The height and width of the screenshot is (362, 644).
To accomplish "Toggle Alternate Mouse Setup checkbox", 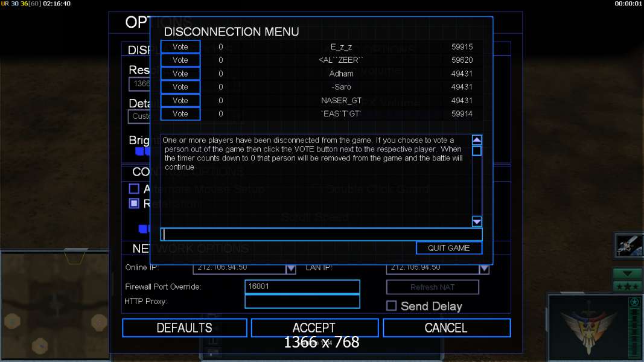I will tap(134, 189).
